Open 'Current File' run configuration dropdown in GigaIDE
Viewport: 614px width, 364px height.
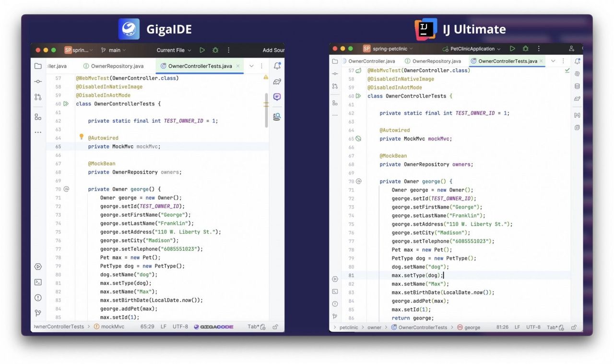(x=174, y=50)
